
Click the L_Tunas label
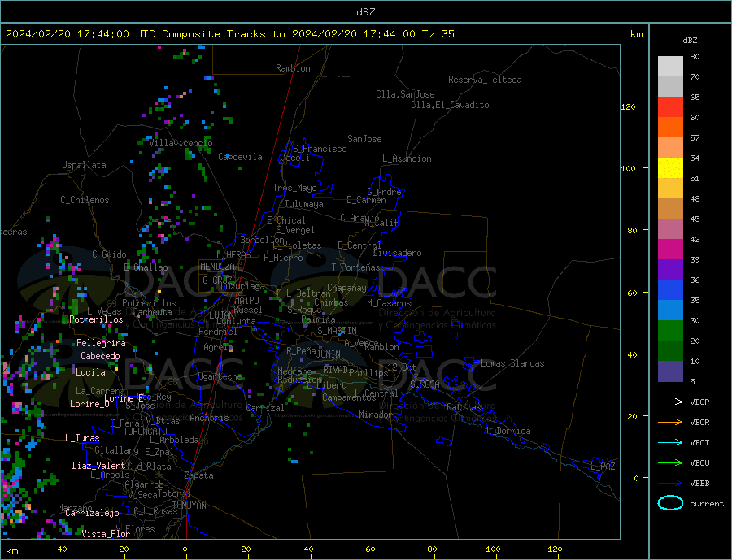click(x=82, y=438)
